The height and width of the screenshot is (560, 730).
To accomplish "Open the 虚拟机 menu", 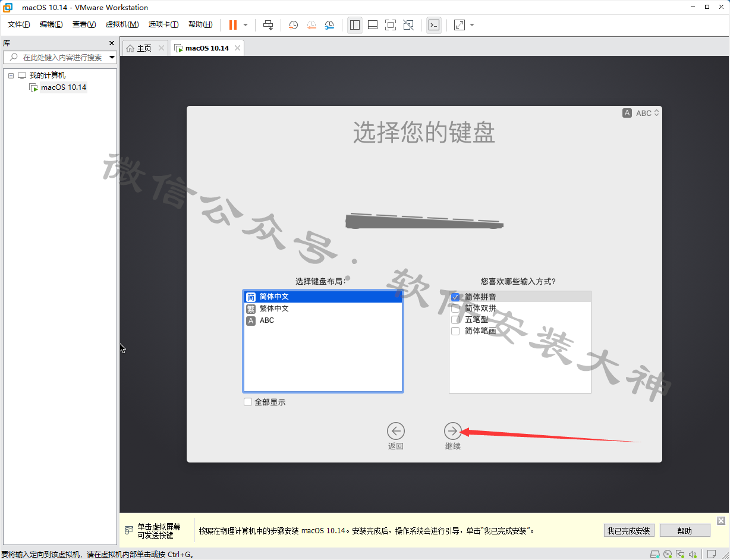I will pos(122,24).
